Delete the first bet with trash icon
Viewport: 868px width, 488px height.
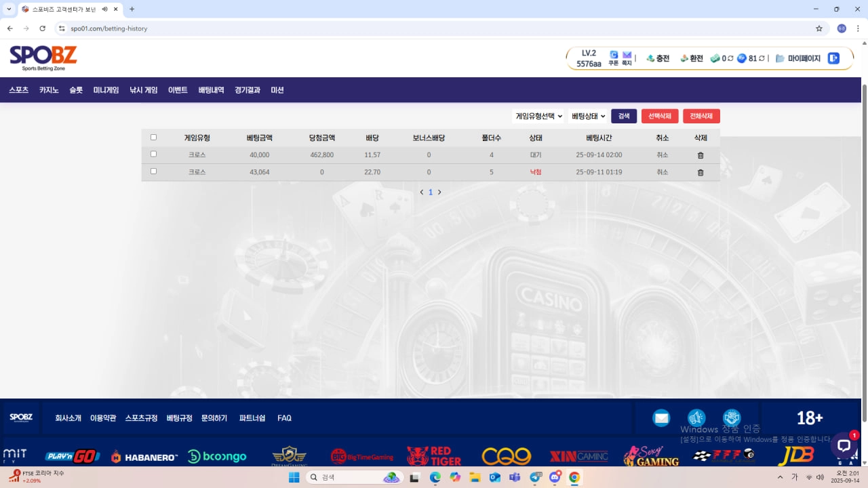[701, 155]
